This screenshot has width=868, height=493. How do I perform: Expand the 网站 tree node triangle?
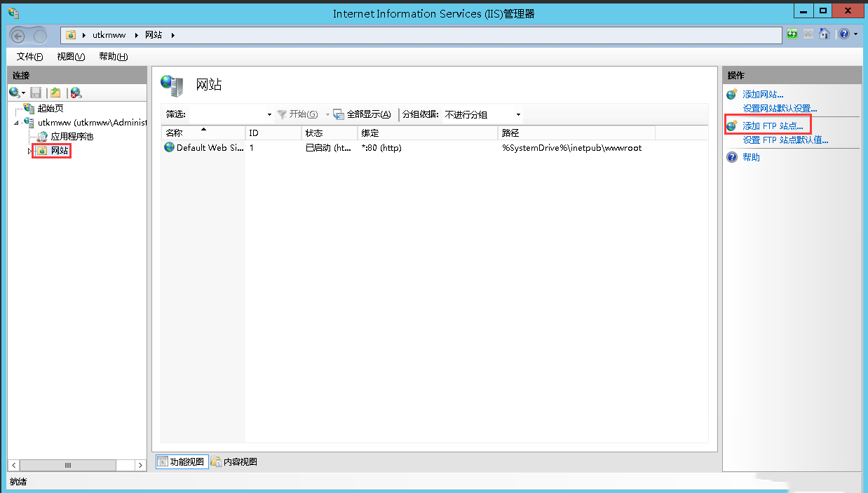pos(29,151)
